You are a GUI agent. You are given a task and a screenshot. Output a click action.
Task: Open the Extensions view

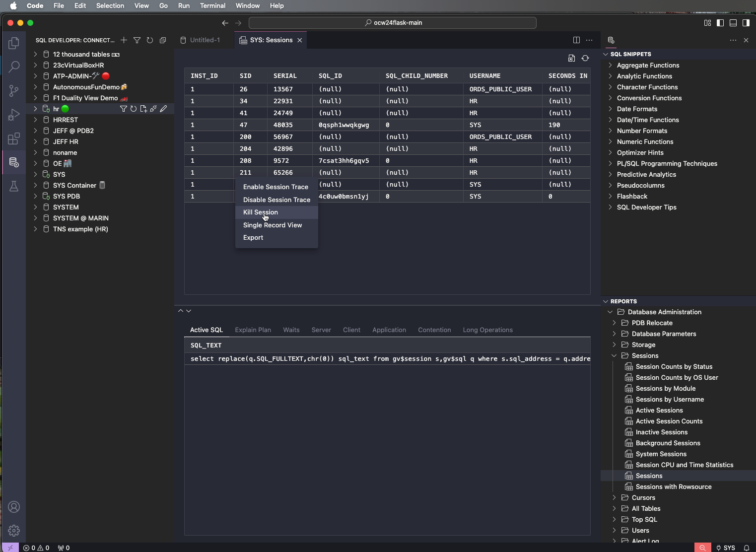coord(14,138)
